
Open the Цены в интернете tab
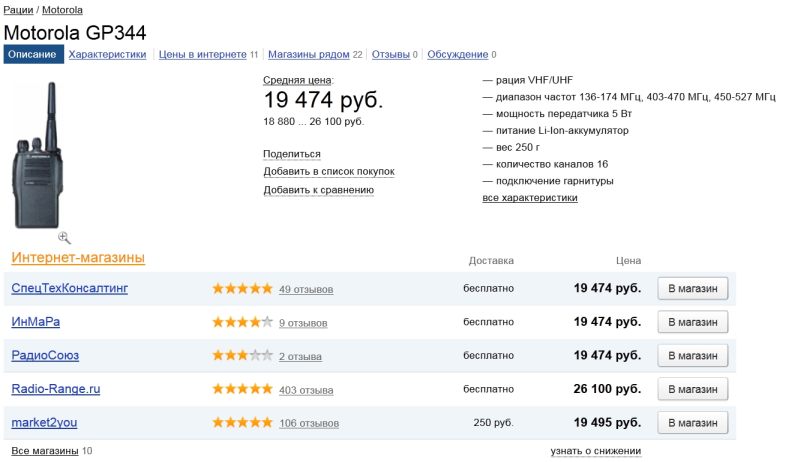pos(203,55)
